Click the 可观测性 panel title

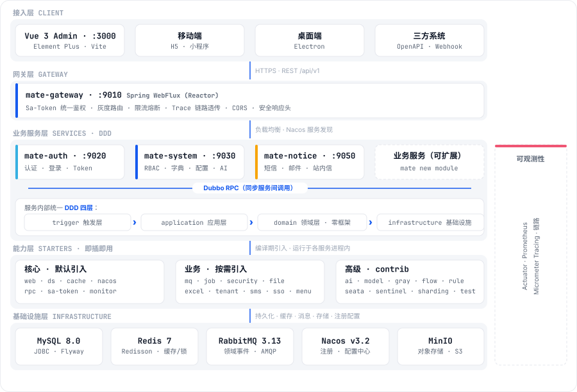coord(530,159)
